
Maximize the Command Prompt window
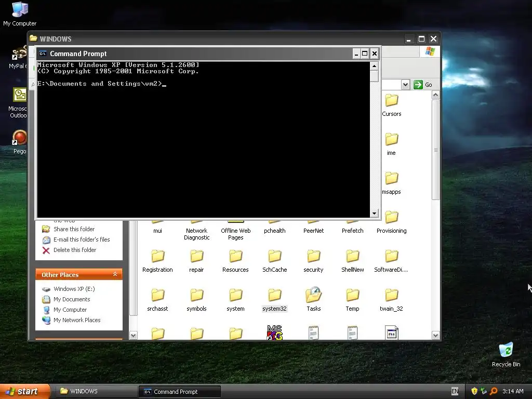pyautogui.click(x=365, y=54)
